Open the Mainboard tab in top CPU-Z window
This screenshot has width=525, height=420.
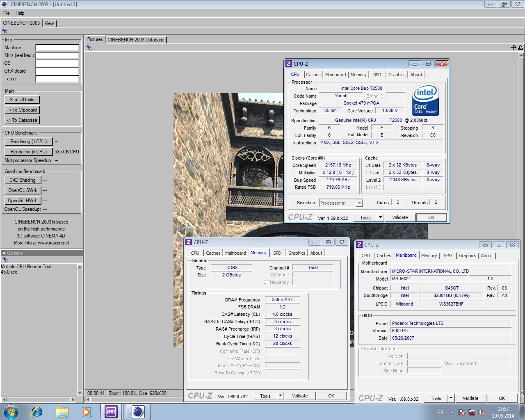pyautogui.click(x=336, y=75)
